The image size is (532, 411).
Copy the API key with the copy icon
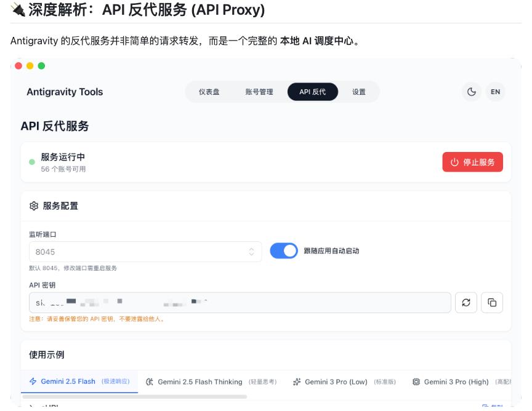point(493,303)
